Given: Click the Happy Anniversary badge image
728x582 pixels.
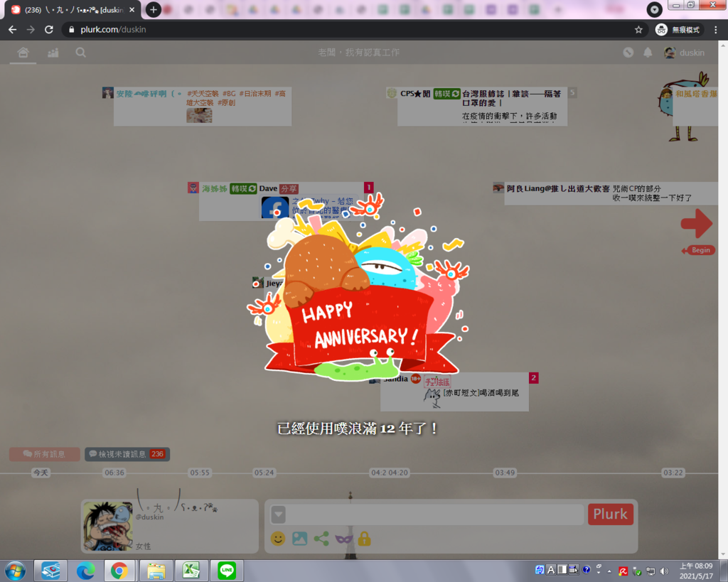Looking at the screenshot, I should pyautogui.click(x=358, y=288).
